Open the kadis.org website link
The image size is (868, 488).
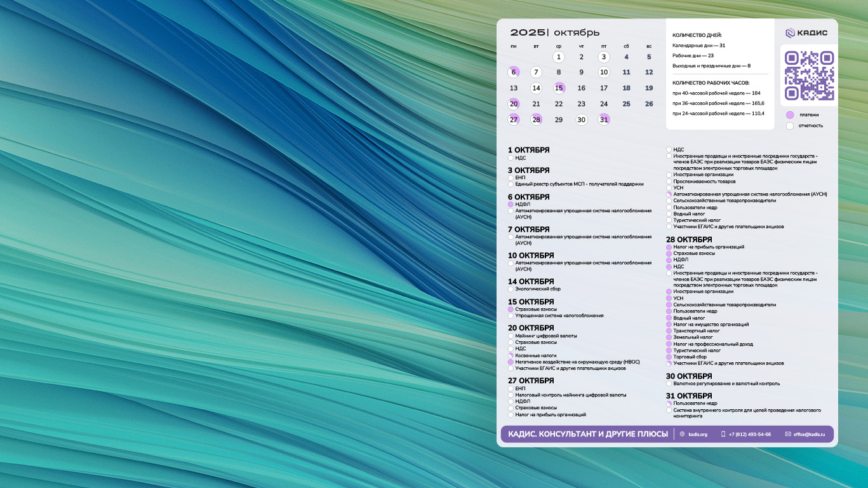point(697,434)
